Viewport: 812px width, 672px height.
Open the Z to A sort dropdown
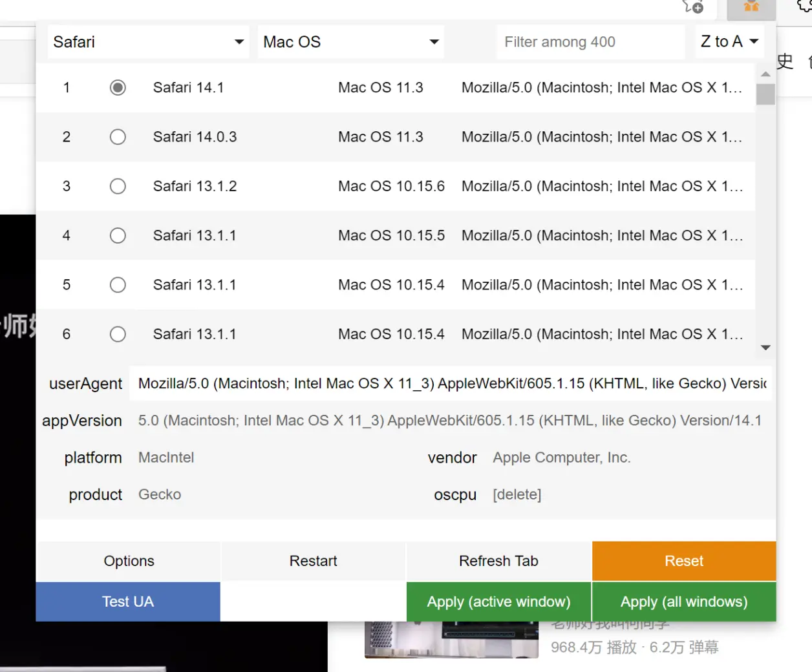click(x=729, y=41)
